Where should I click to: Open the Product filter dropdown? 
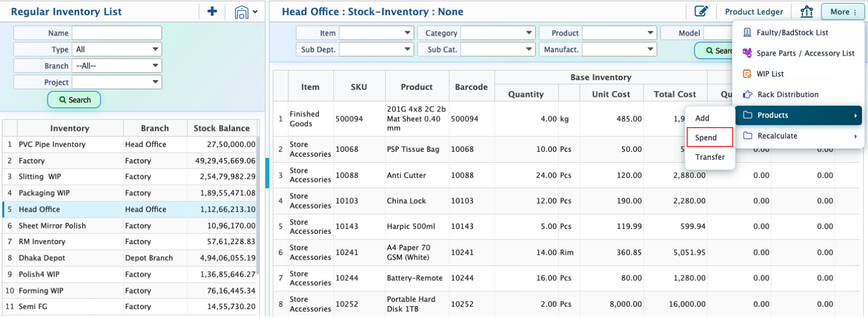(619, 33)
